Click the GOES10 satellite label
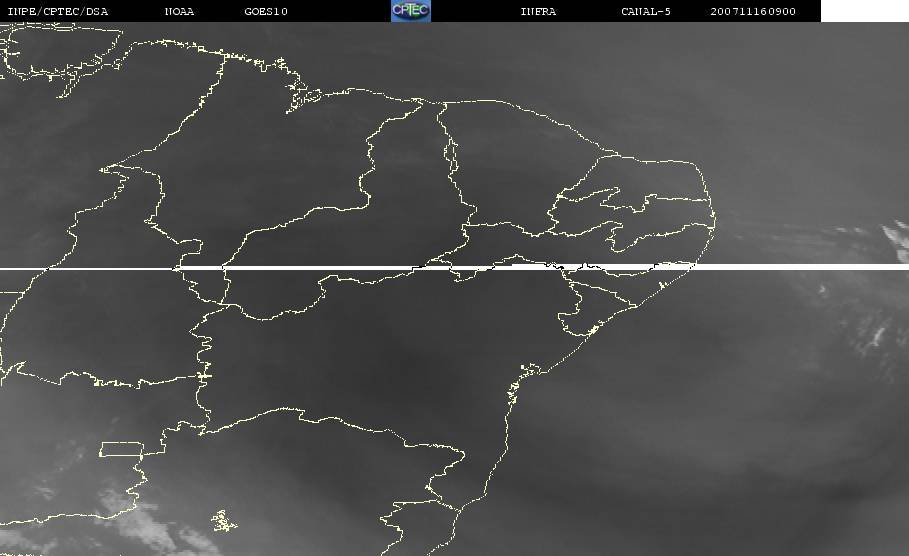Screen dimensions: 909x556 (266, 11)
